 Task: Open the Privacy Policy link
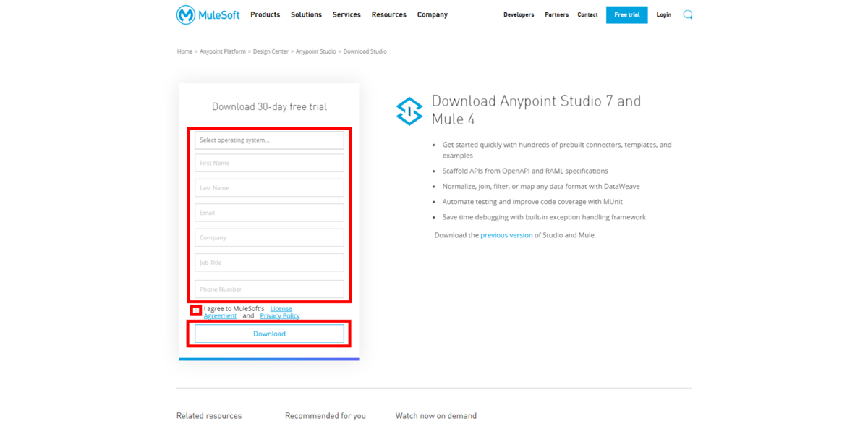[280, 316]
